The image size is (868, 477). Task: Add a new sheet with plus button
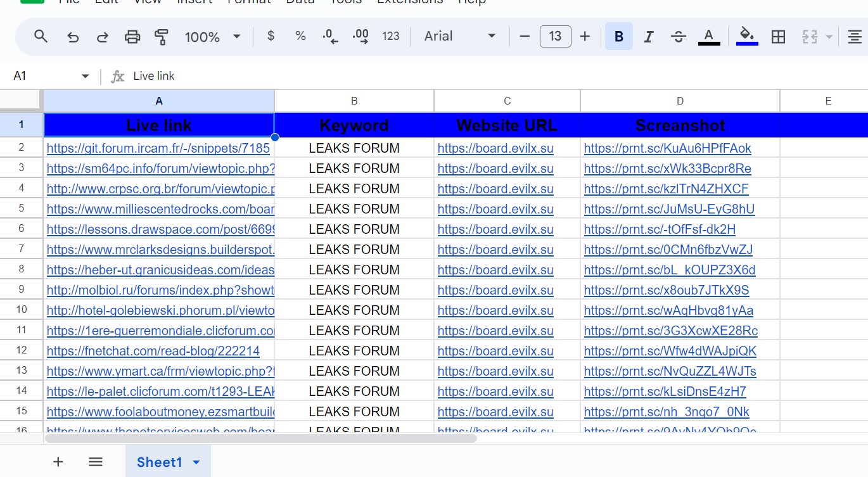point(58,462)
